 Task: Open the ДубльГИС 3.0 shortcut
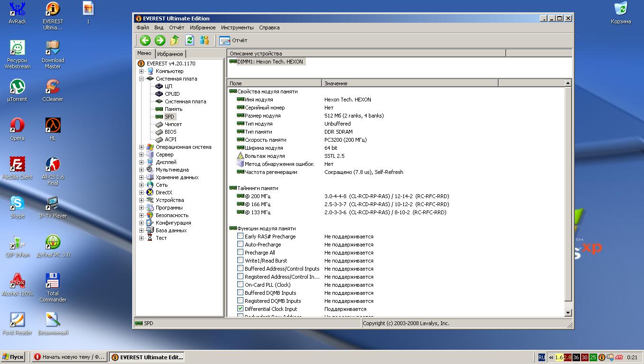pos(53,246)
